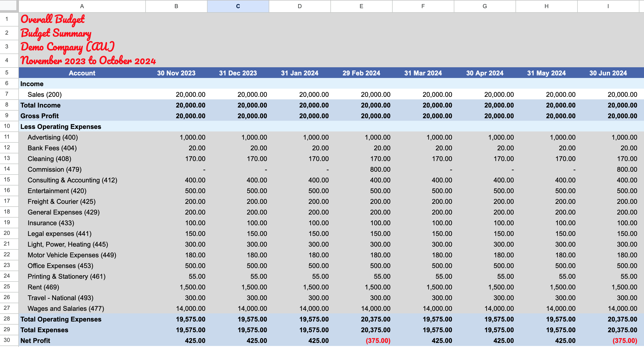644x347 pixels.
Task: Select row 30 header
Action: 7,340
